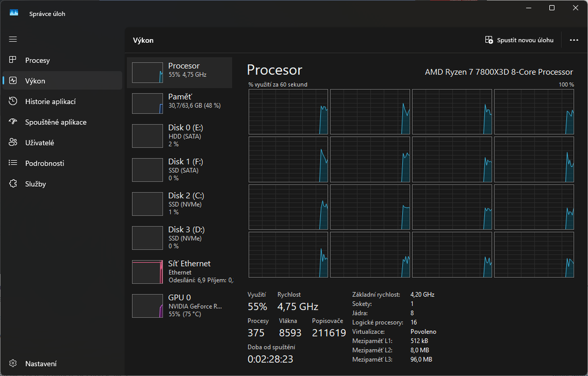This screenshot has height=376, width=588.
Task: Click the Služby puzzle-gear icon
Action: (x=13, y=184)
